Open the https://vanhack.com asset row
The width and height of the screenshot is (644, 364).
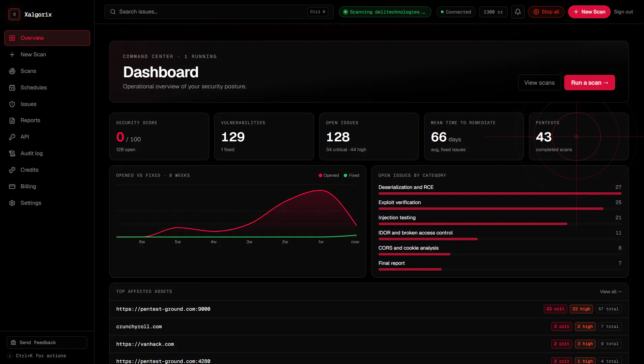pyautogui.click(x=369, y=344)
